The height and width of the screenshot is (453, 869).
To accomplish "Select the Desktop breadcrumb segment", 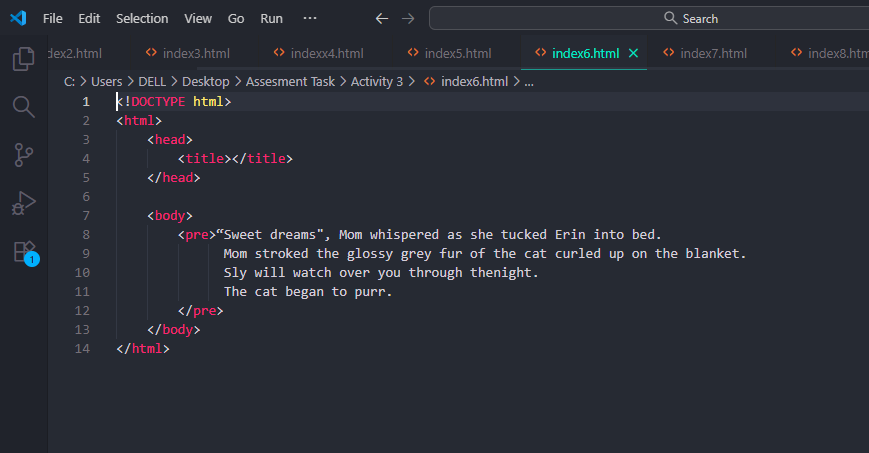I will (x=205, y=82).
